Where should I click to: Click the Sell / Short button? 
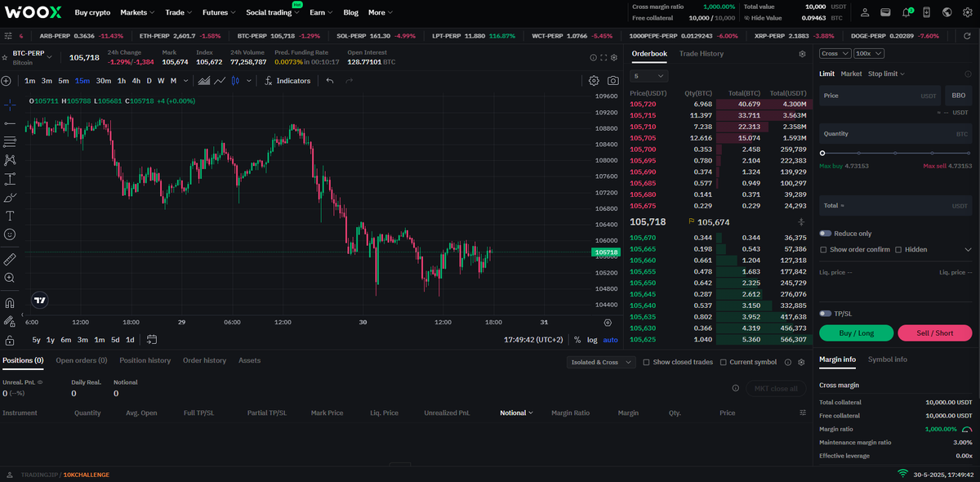coord(935,332)
